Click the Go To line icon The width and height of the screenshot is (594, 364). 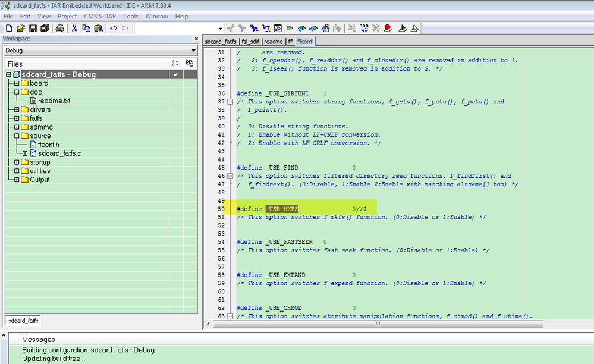point(278,29)
